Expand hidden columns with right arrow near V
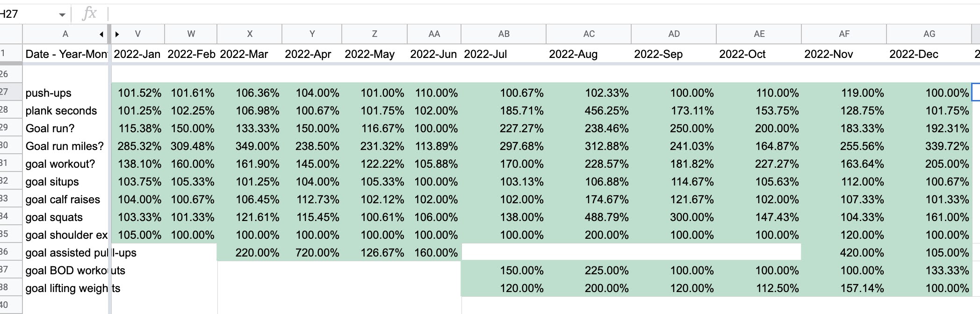This screenshot has height=314, width=980. pyautogui.click(x=117, y=34)
